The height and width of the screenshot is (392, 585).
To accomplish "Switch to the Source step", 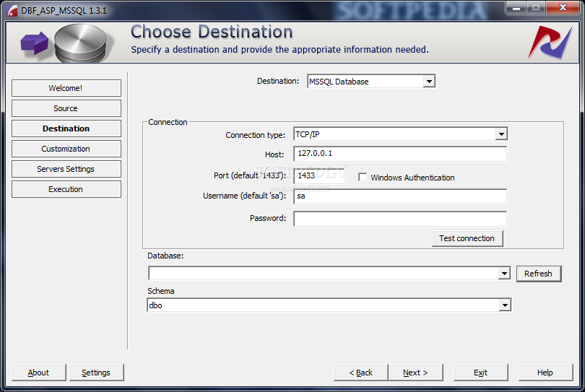I will 66,108.
